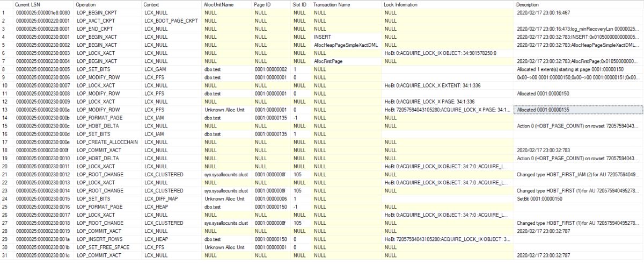Select LCX_HEAP context in row 29
Viewport: 644px width, 264px height.
[172, 240]
